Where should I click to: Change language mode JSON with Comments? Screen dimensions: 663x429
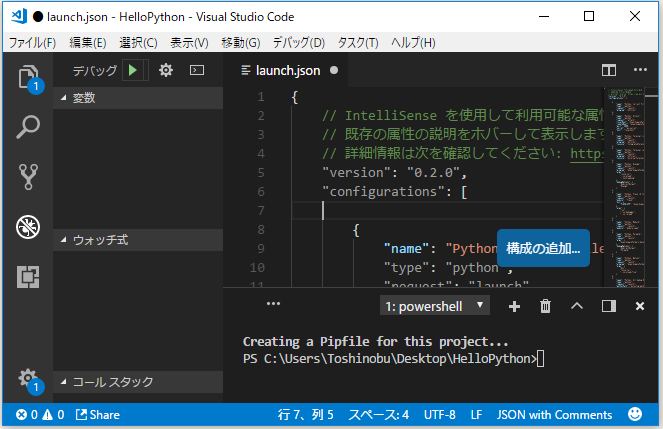point(554,415)
